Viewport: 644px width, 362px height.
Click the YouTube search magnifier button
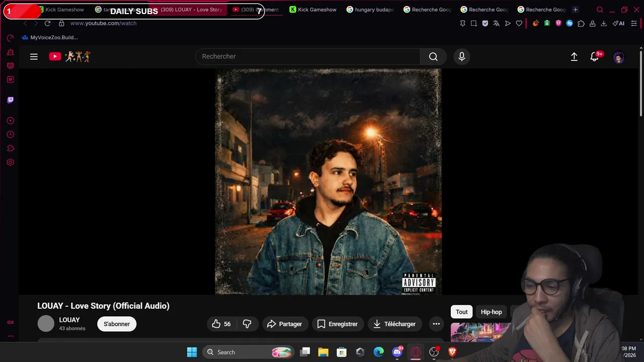[433, 57]
